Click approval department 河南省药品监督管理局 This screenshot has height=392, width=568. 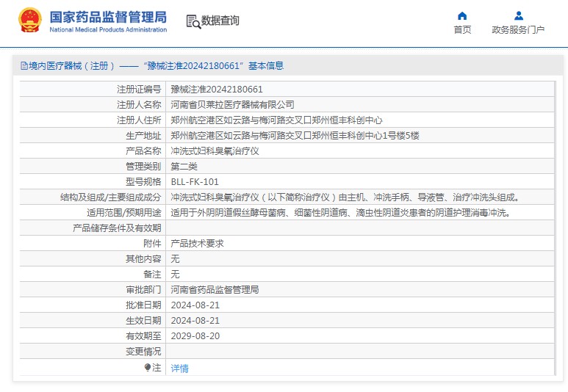pyautogui.click(x=215, y=289)
